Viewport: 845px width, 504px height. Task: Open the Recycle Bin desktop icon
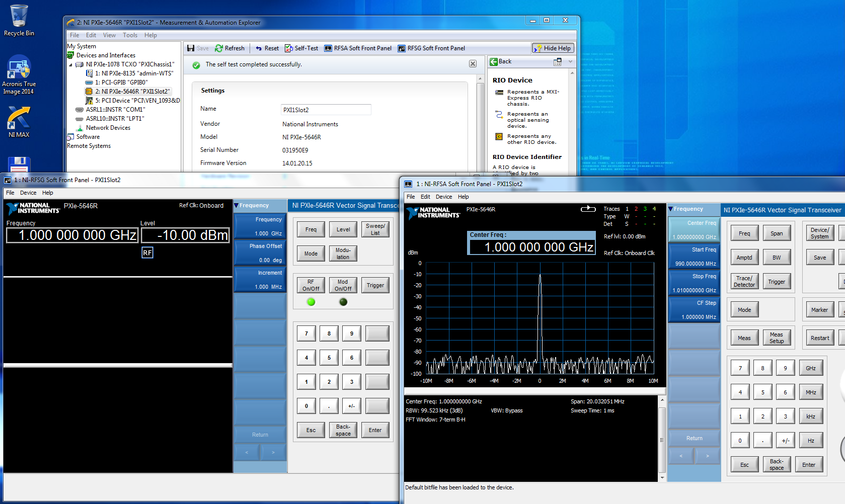[x=19, y=20]
